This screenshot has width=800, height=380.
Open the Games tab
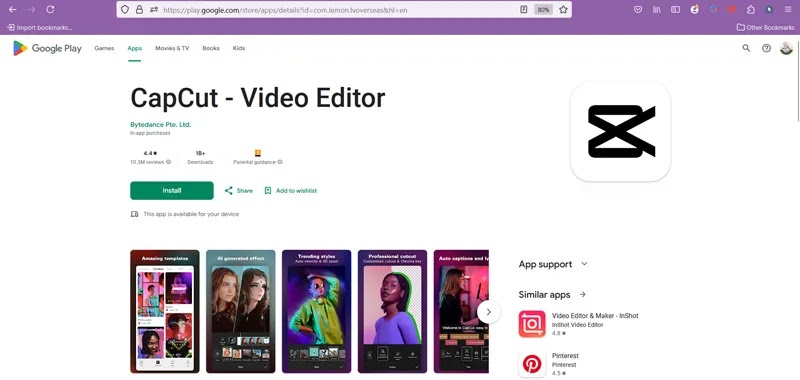click(104, 48)
